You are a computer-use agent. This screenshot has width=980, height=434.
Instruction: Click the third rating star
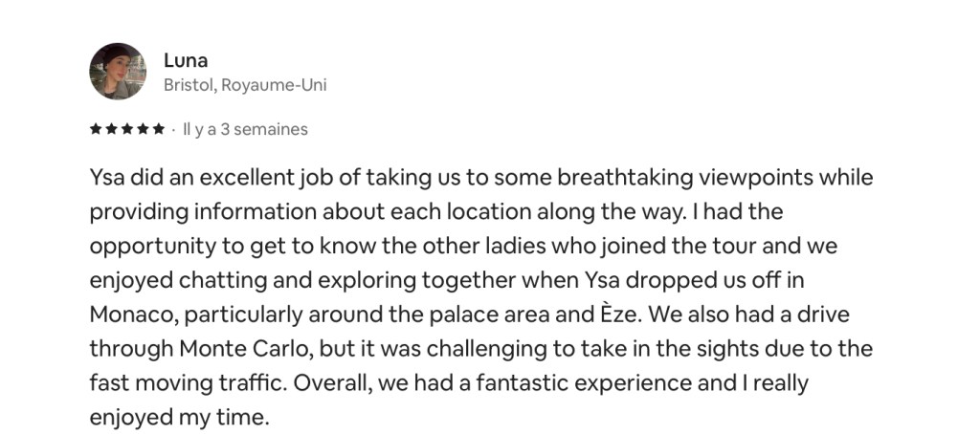(127, 129)
